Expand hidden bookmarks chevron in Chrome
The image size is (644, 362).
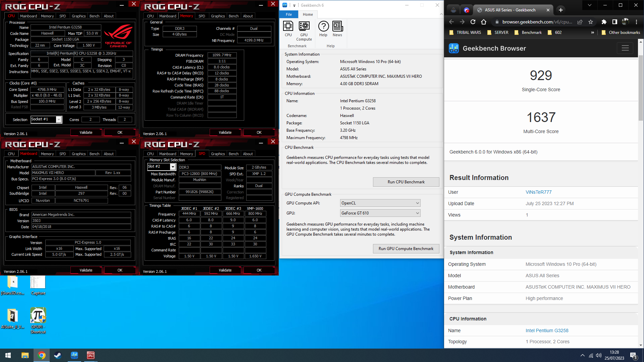tap(592, 33)
